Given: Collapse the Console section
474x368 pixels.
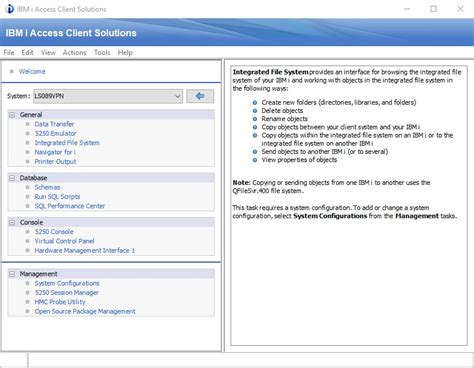Looking at the screenshot, I should coord(12,222).
